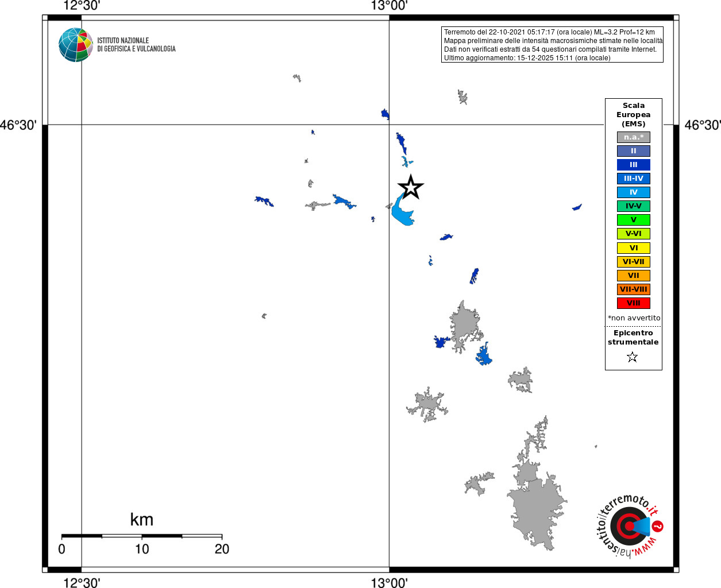
Task: Click the INGV globe logo
Action: point(76,45)
